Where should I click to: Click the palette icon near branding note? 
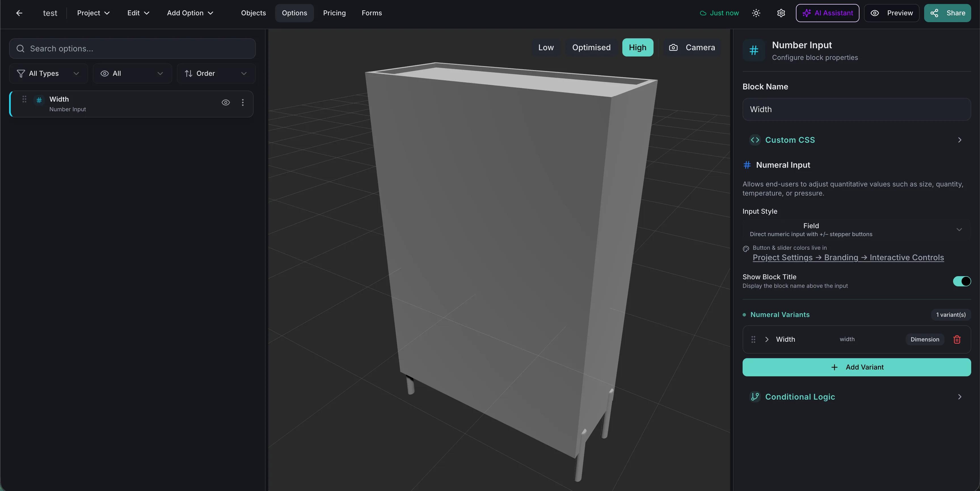[746, 249]
